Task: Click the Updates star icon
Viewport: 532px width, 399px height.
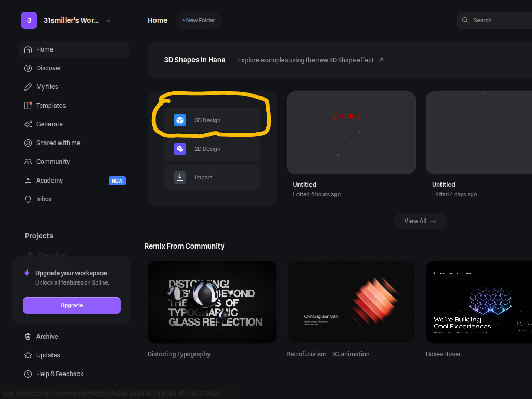Action: click(x=28, y=355)
